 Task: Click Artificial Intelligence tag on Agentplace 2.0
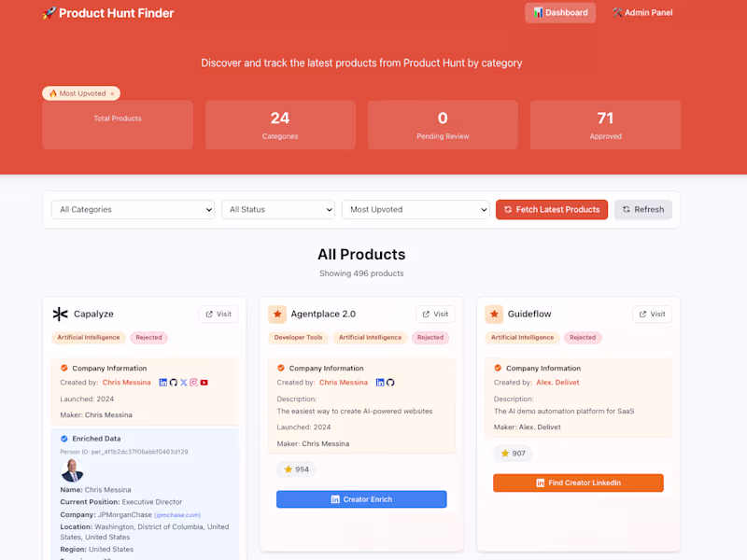(370, 338)
